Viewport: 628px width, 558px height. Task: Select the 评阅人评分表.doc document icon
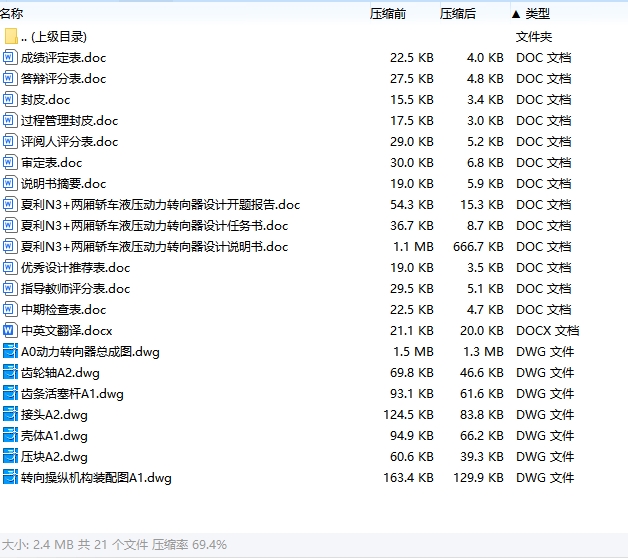click(x=10, y=141)
